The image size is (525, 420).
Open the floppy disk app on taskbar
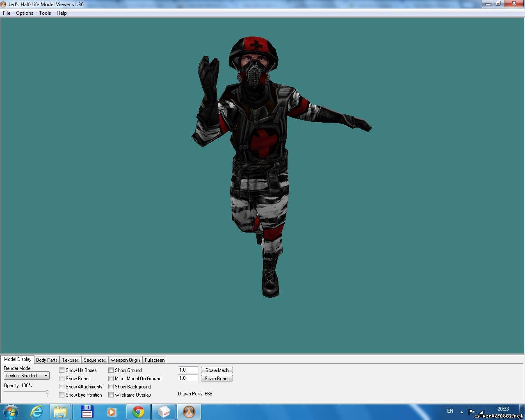(x=87, y=412)
